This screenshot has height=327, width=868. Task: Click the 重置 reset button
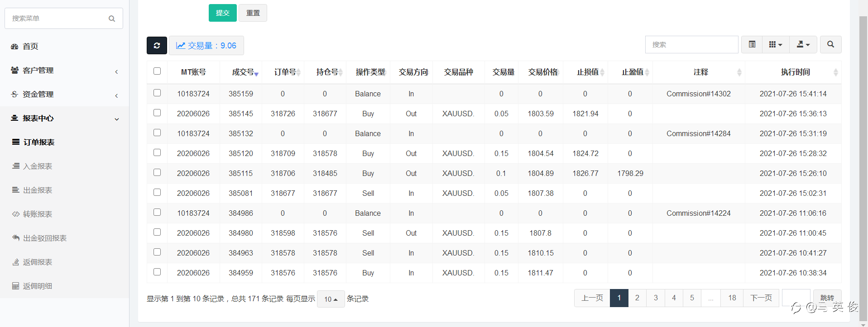tap(253, 13)
